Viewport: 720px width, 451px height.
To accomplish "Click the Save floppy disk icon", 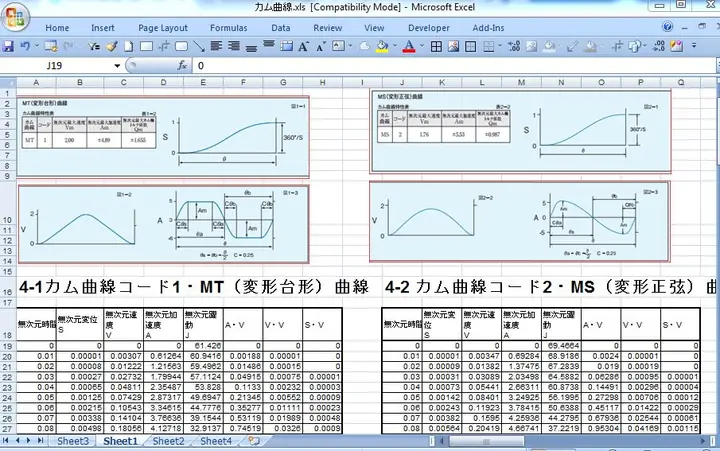I will [8, 46].
